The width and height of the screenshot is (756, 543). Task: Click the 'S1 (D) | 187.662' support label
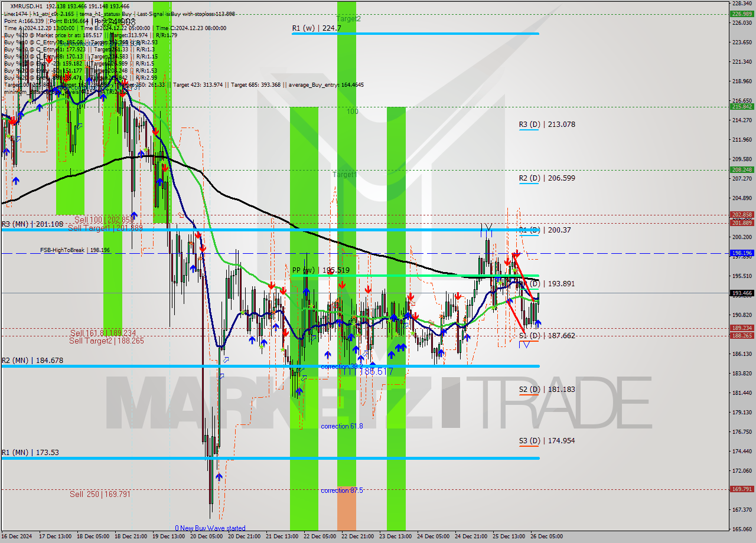[x=547, y=336]
